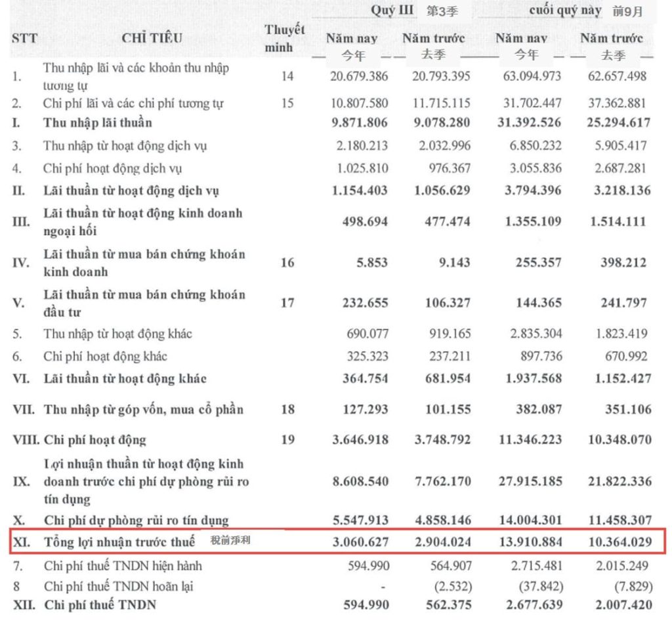Click the 'Chi phí hoạt động' row label
The height and width of the screenshot is (620, 672).
coord(95,440)
